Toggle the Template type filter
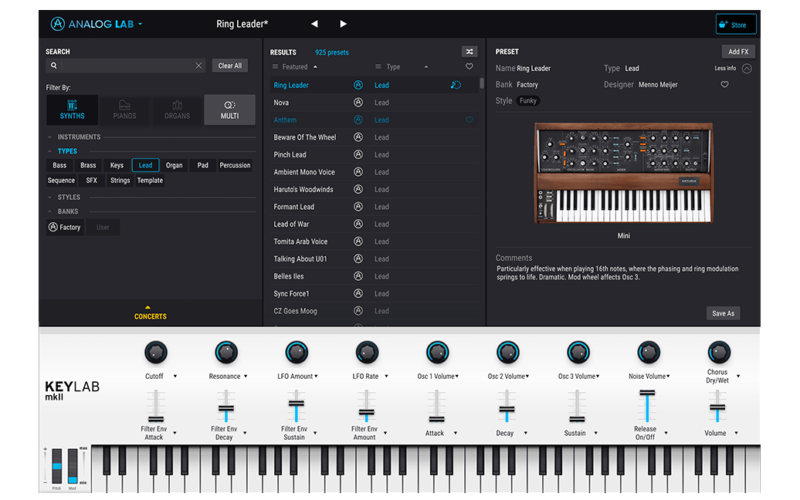The width and height of the screenshot is (800, 500). [150, 180]
